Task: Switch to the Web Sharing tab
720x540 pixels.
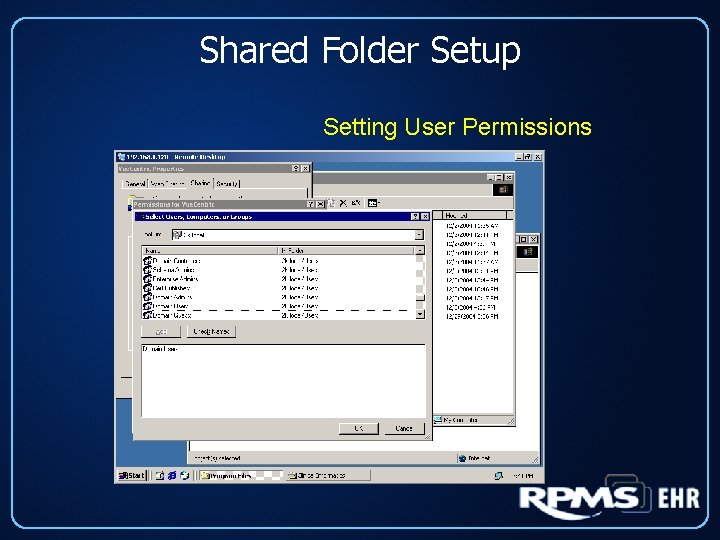Action: point(168,184)
